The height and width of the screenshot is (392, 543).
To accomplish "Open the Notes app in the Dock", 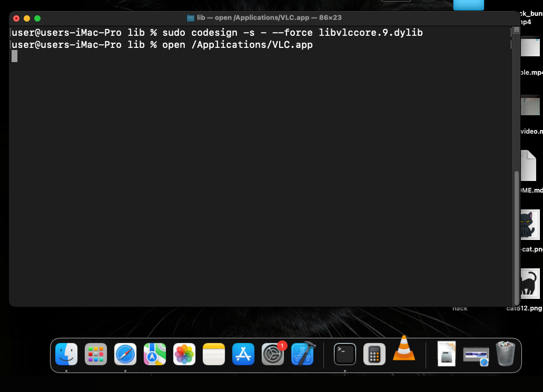I will point(214,354).
